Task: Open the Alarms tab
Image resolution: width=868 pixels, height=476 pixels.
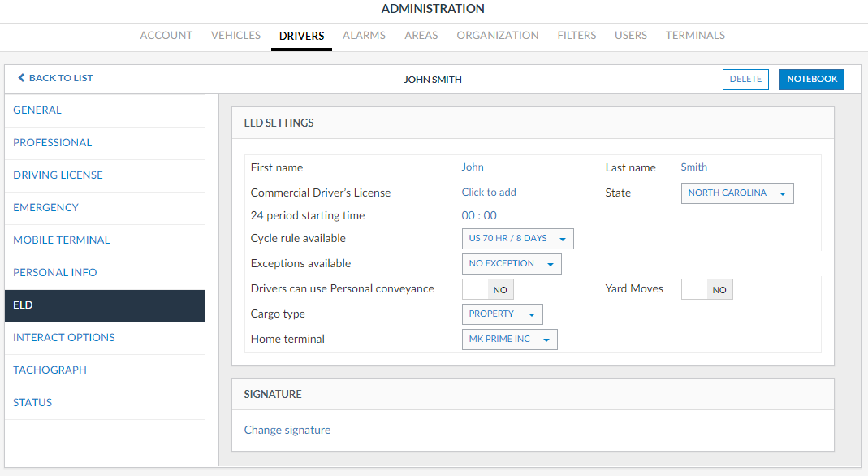Action: pos(364,36)
